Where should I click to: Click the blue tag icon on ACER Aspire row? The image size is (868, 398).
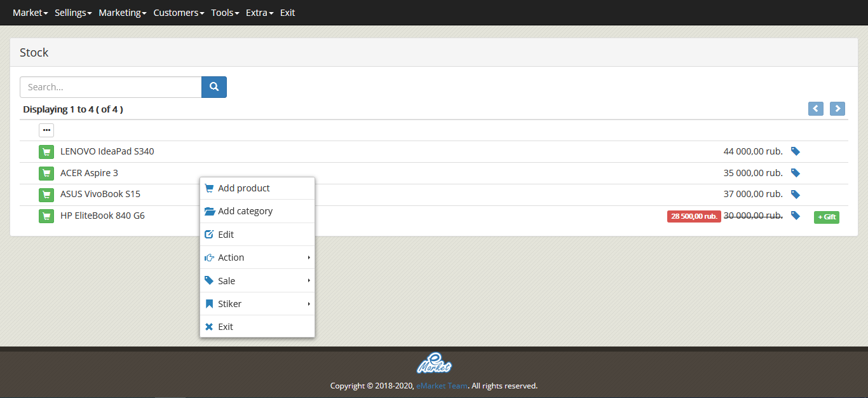(x=795, y=173)
